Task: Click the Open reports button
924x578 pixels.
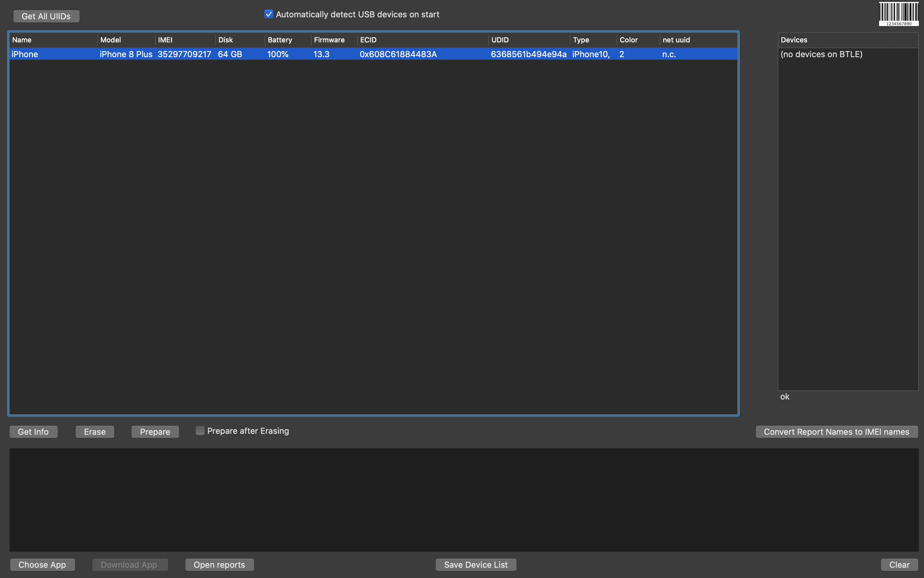Action: tap(219, 565)
